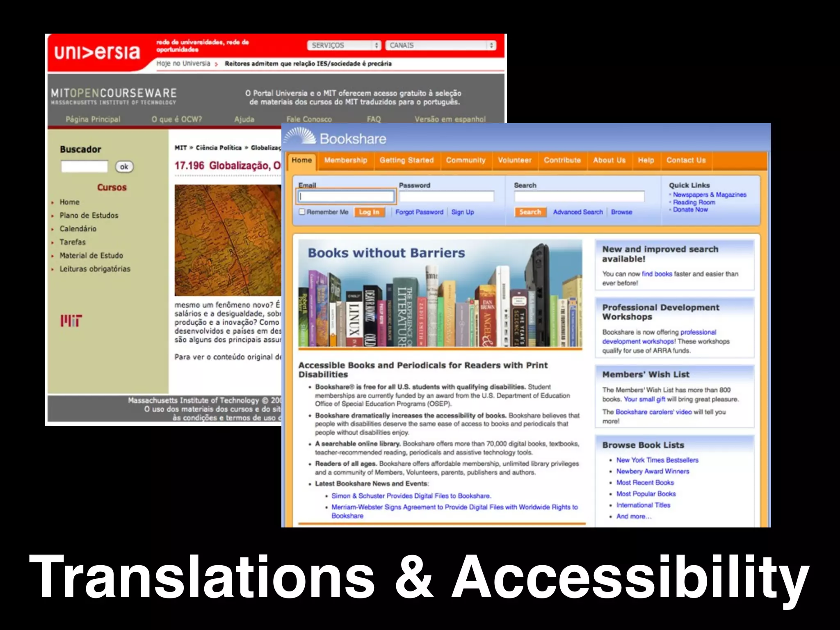Expand the CANAIS dropdown menu
This screenshot has width=840, height=630.
coord(441,45)
